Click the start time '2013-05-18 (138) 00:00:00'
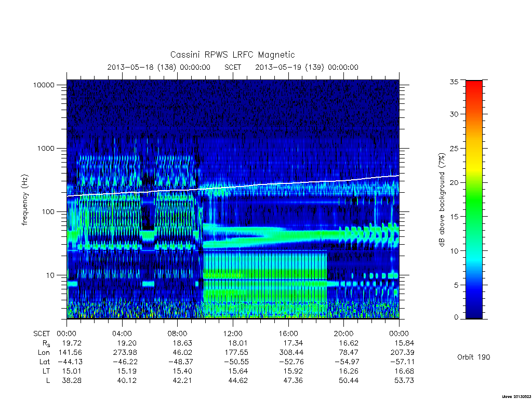Screen dimensions: 532x399 pyautogui.click(x=159, y=67)
